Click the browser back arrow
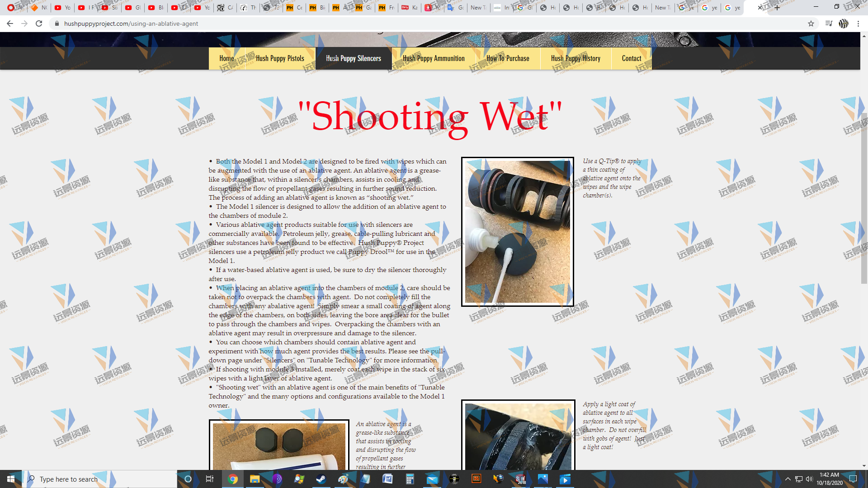 click(10, 23)
